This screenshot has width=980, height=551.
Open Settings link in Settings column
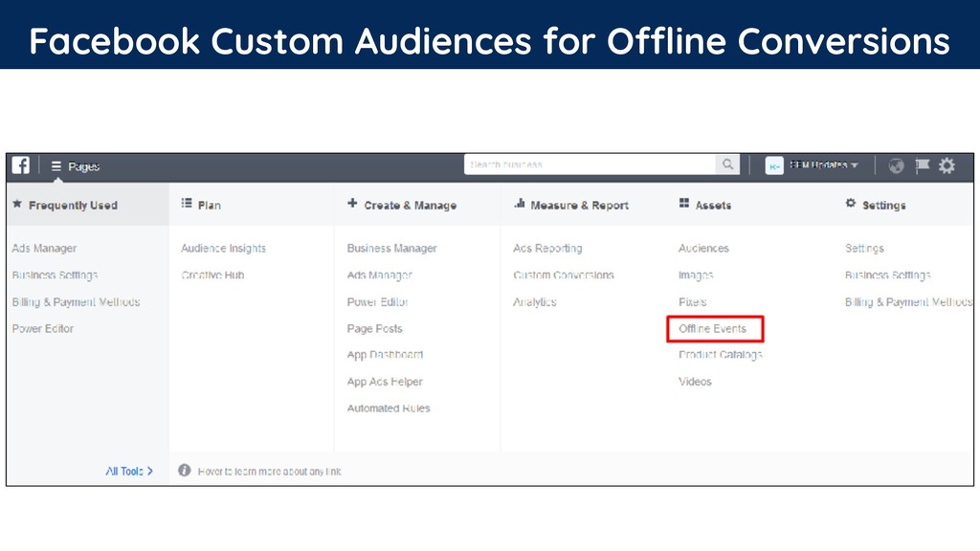864,248
